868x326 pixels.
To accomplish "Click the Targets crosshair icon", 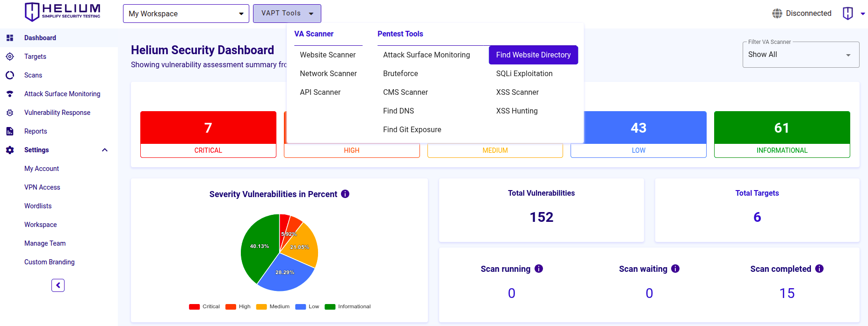I will [x=10, y=57].
